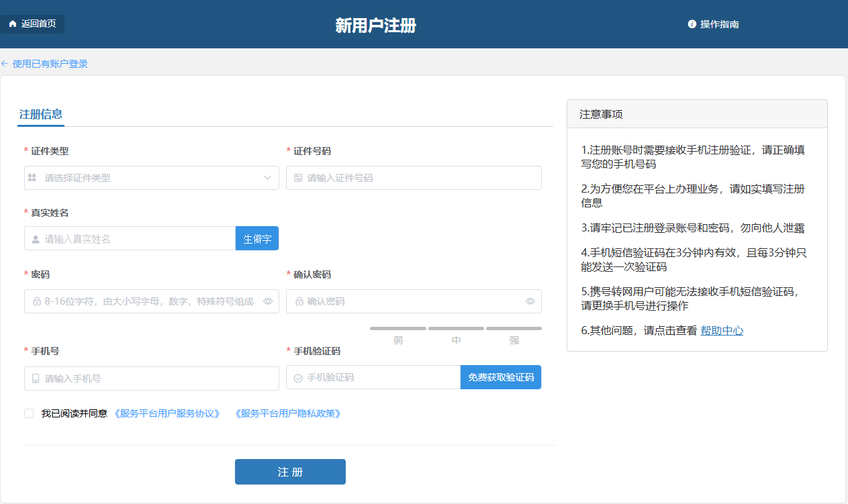Screen dimensions: 848x504
Task: Click the back arrow icon before 使用已有账户登录
Action: 5,64
